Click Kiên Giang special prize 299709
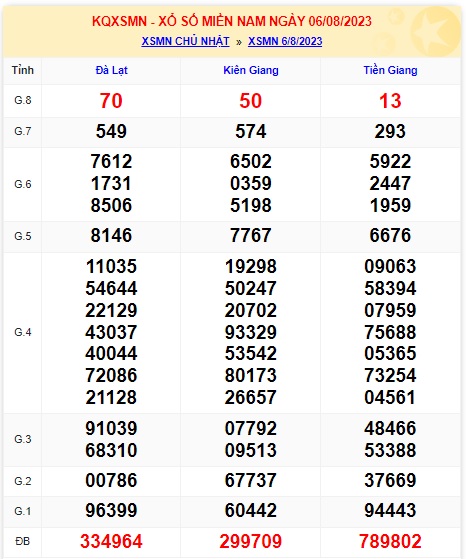This screenshot has height=559, width=466. tap(251, 541)
